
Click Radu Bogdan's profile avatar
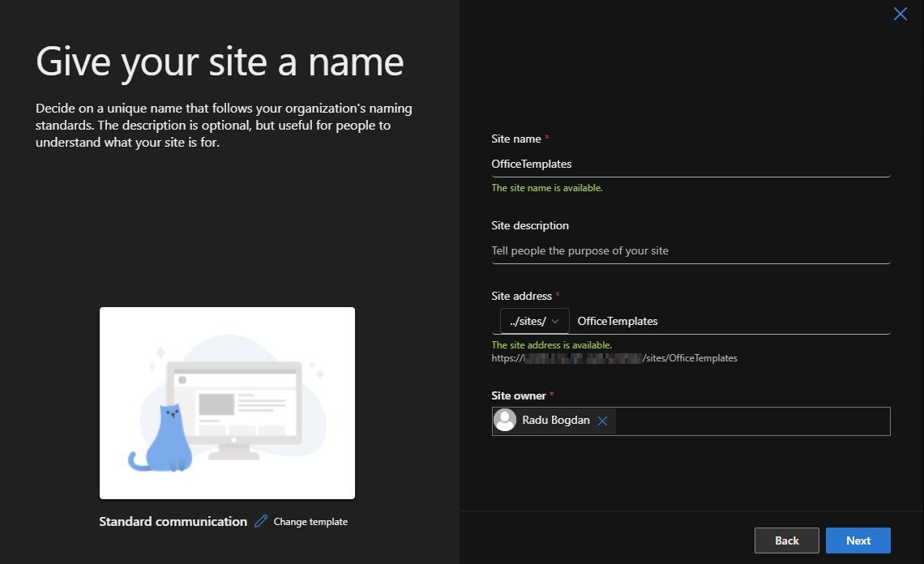tap(505, 421)
